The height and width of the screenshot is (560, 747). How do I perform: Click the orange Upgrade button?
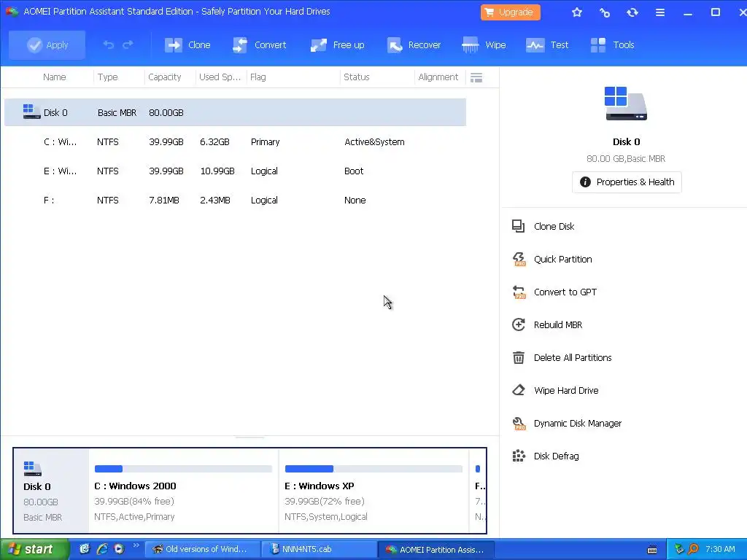(x=510, y=12)
